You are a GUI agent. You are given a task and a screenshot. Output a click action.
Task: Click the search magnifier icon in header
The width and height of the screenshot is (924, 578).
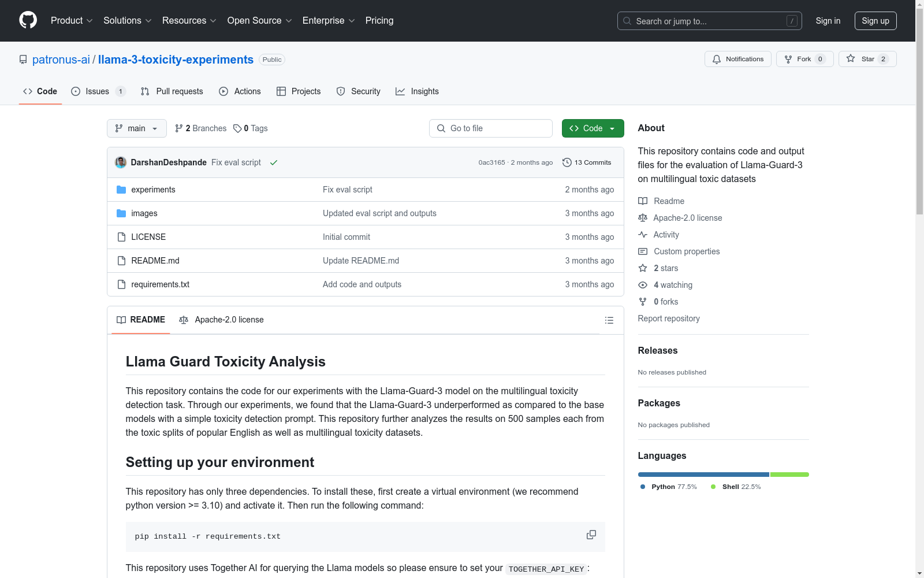click(627, 21)
